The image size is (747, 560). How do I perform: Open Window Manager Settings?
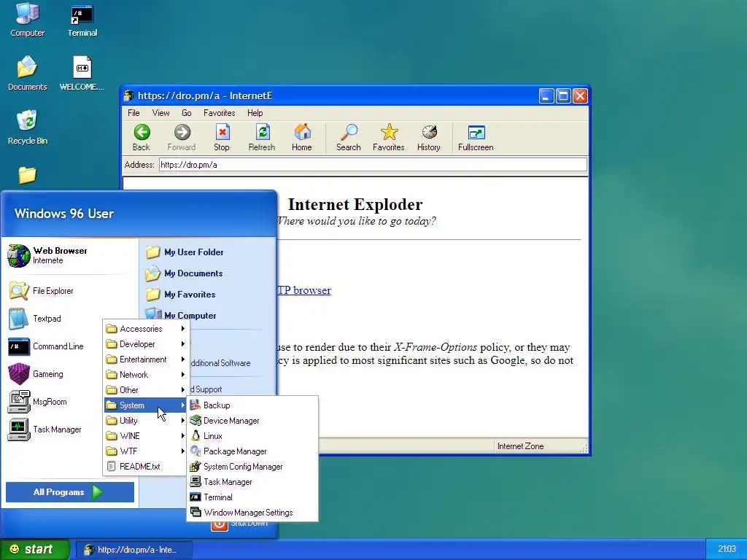[x=252, y=513]
